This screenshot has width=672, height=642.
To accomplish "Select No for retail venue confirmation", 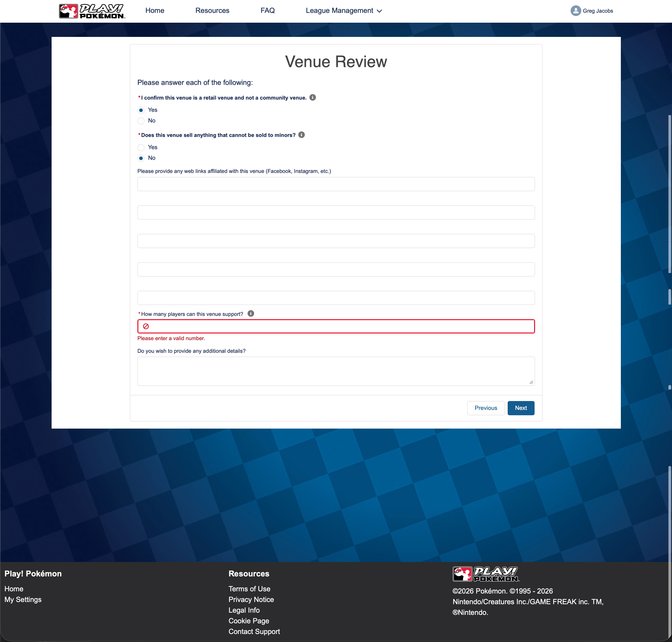I will 141,121.
